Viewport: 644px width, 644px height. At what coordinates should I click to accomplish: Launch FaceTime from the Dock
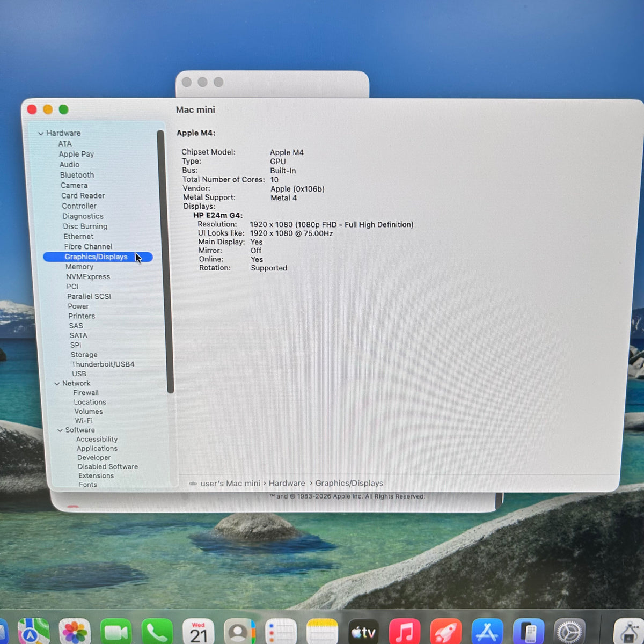[115, 631]
